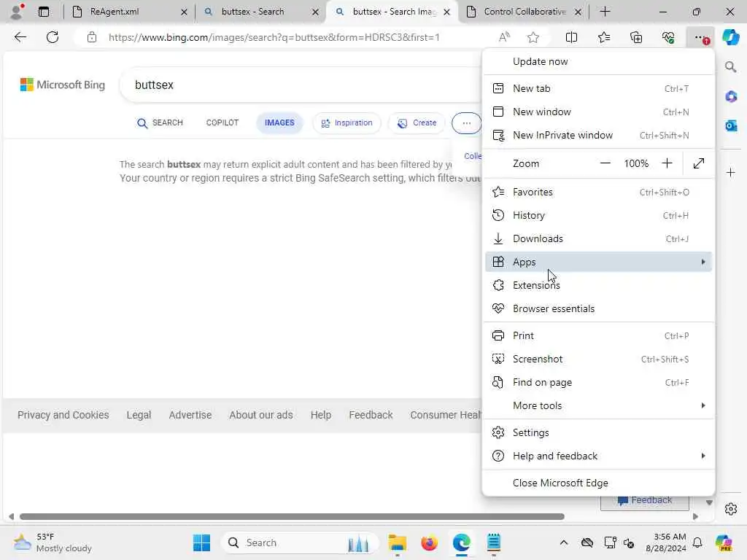Close the Control Collaborative tab
Image resolution: width=747 pixels, height=560 pixels.
[578, 12]
